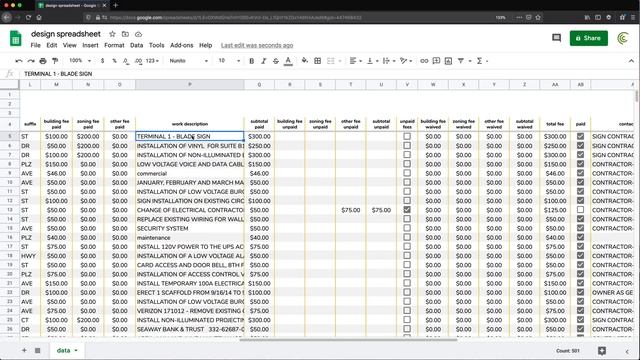View cloud save status icon

[138, 34]
